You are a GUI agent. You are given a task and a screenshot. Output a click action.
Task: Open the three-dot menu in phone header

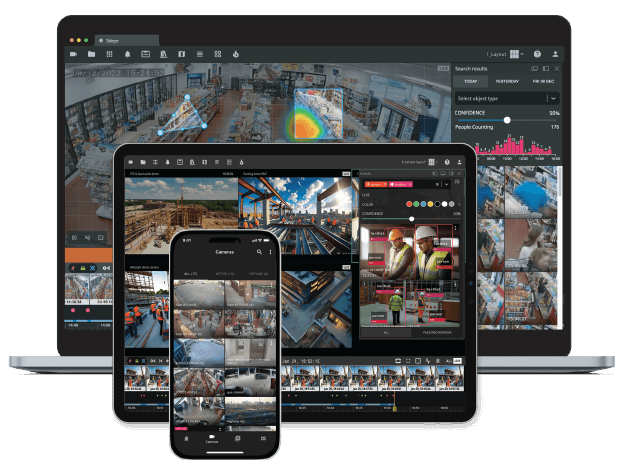point(270,252)
